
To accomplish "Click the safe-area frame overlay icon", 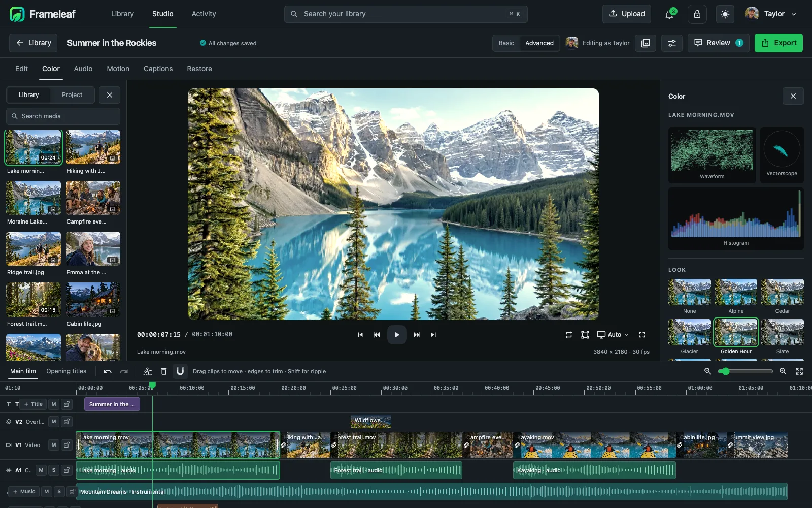I will tap(585, 335).
